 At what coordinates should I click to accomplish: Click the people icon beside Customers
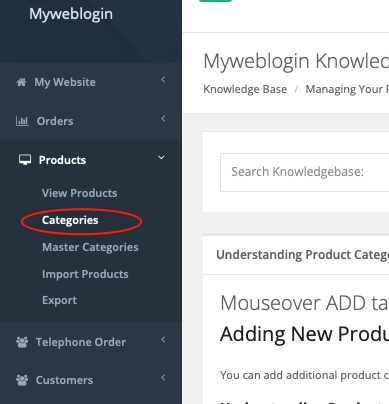tap(22, 380)
